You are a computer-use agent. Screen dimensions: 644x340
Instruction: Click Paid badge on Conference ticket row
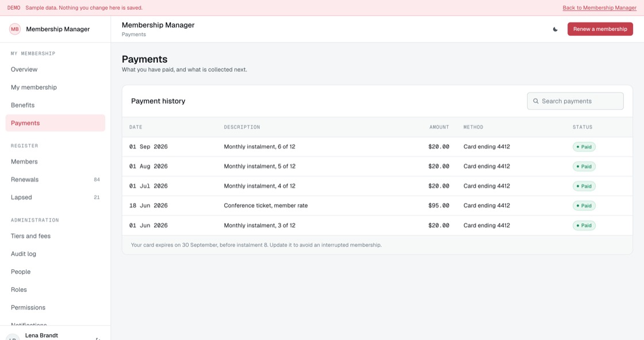(584, 205)
